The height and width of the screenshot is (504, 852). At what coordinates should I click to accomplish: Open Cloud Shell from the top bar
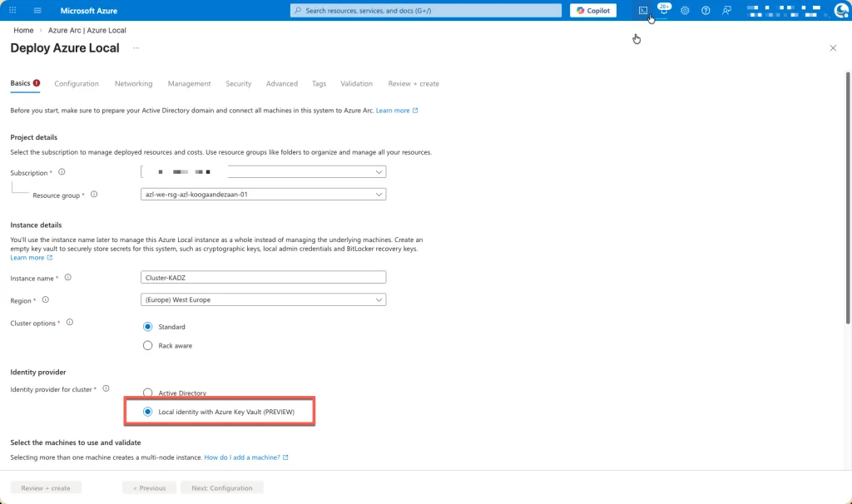click(x=642, y=10)
